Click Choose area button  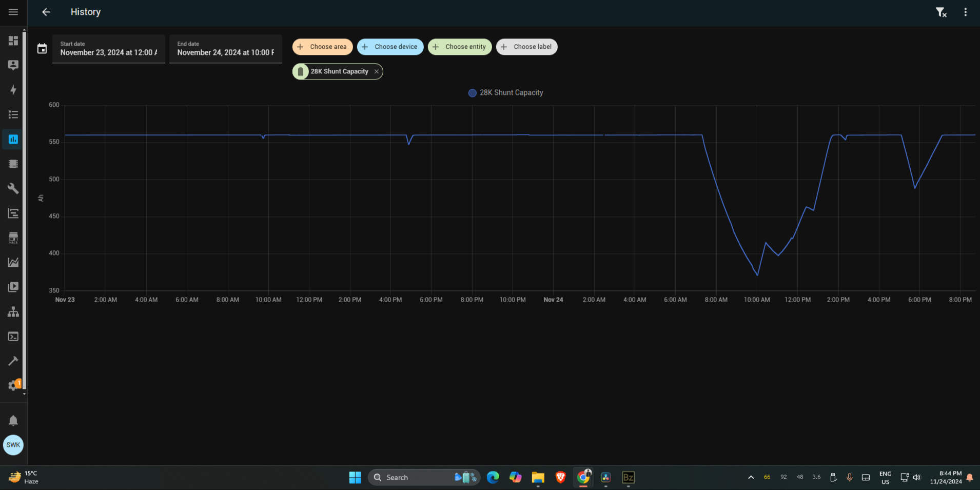tap(322, 47)
